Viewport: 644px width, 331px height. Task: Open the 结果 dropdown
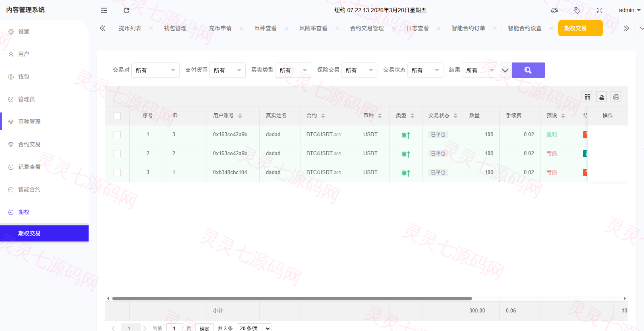480,70
